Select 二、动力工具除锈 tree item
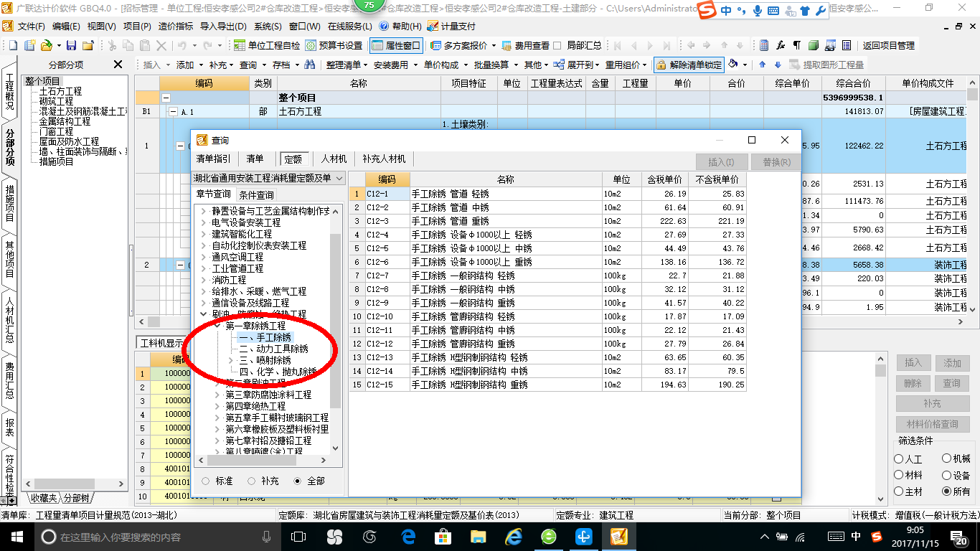980x551 pixels. (x=273, y=349)
